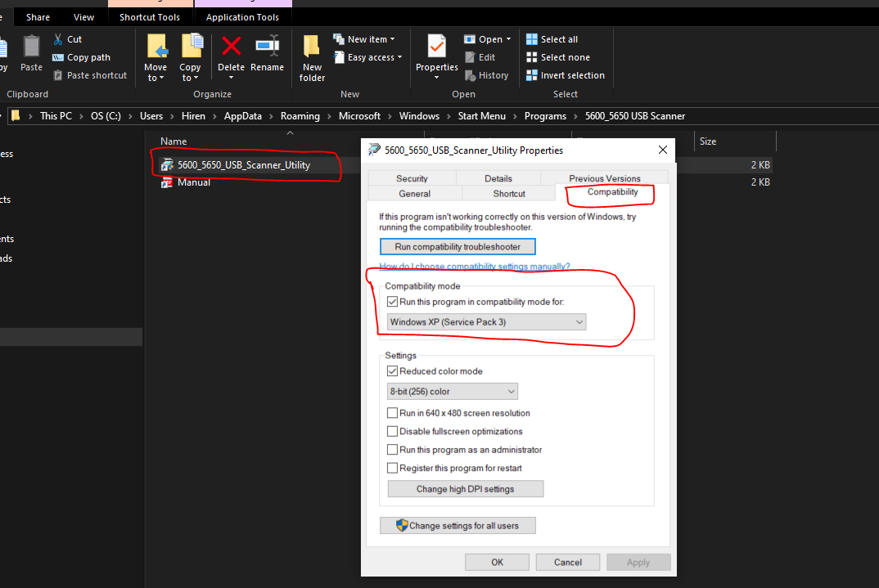
Task: Enable Disable fullscreen optimizations checkbox
Action: click(392, 431)
